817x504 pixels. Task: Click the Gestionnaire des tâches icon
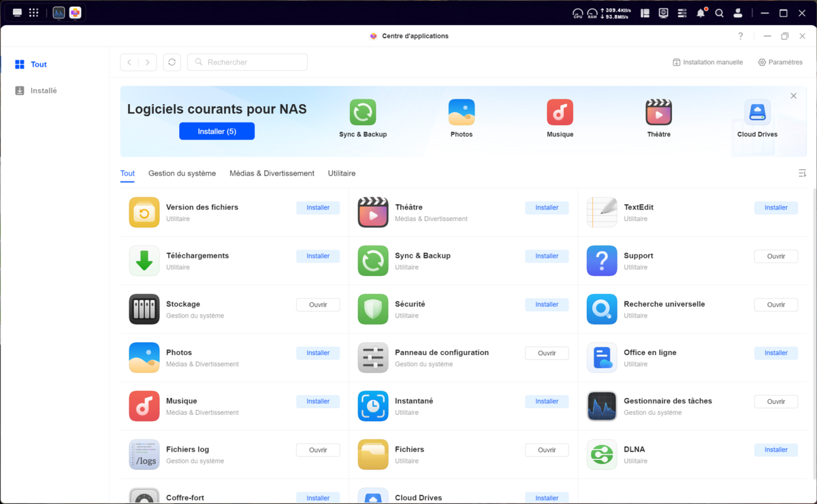(602, 406)
